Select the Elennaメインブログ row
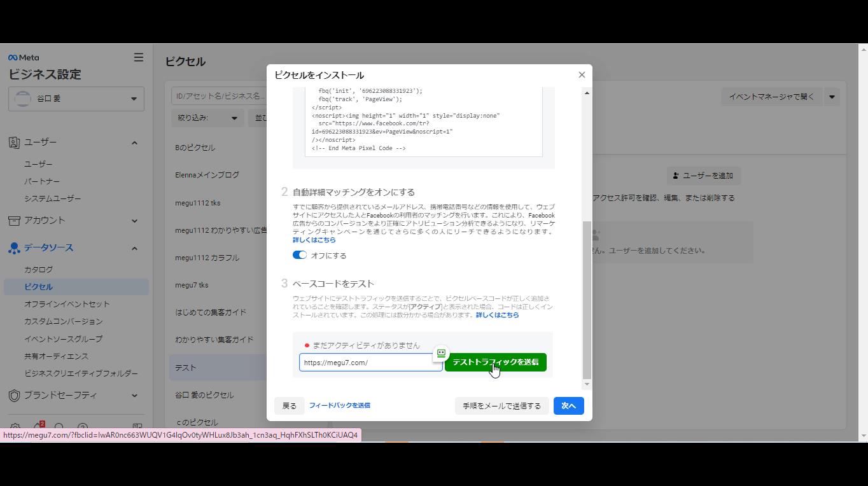Image resolution: width=868 pixels, height=486 pixels. click(x=218, y=175)
